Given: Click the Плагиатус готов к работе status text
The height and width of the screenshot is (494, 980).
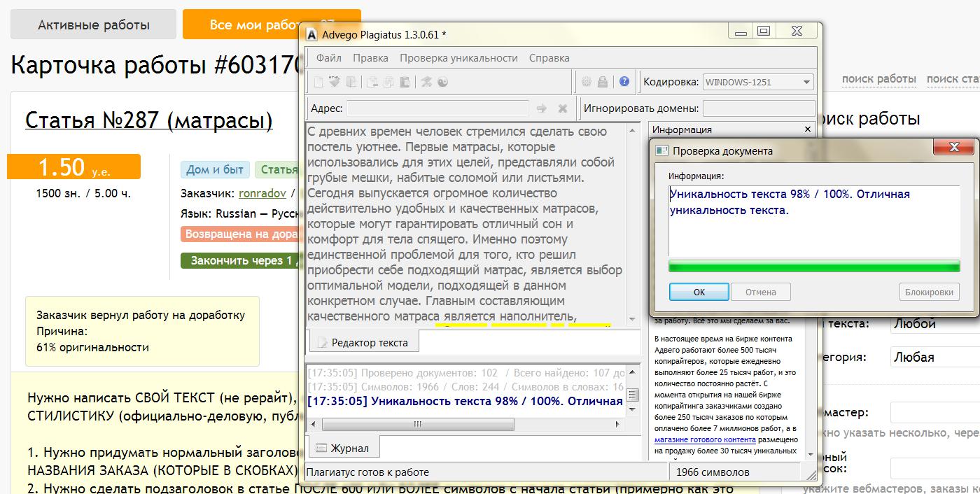Looking at the screenshot, I should (367, 472).
